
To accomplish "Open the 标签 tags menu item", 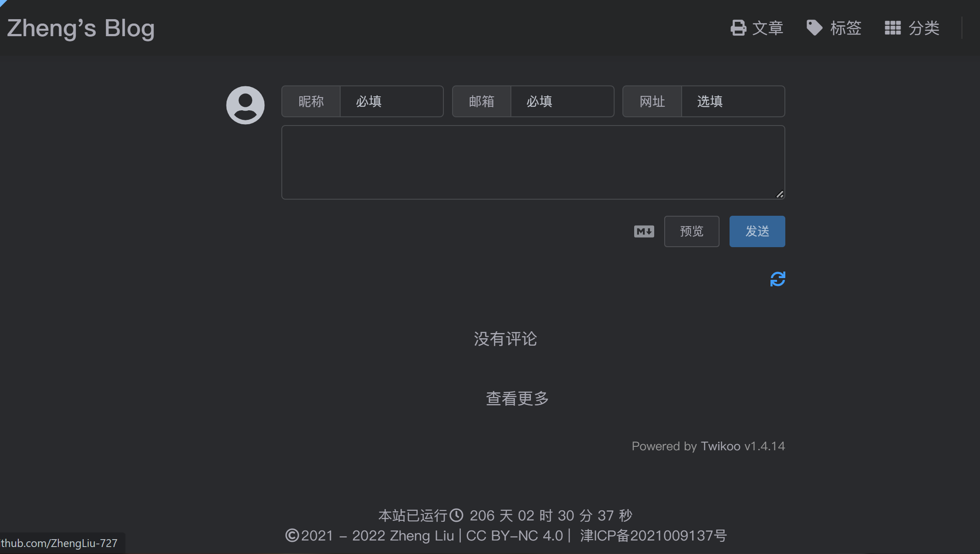I will pos(834,28).
